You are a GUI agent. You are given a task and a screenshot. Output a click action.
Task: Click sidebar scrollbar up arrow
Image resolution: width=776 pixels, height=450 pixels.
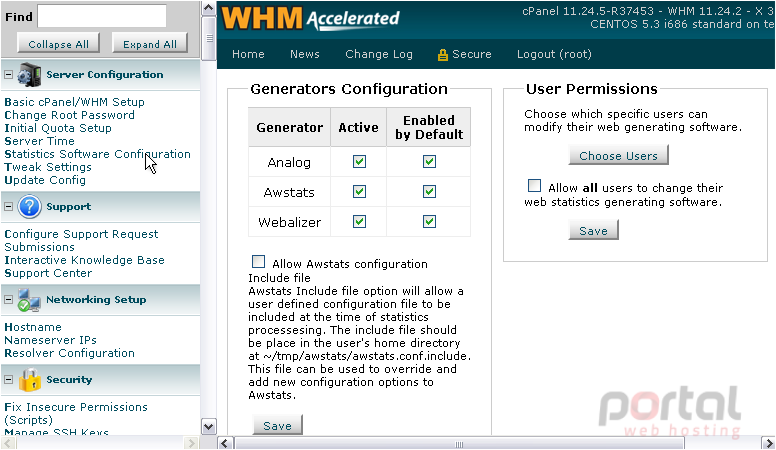coord(209,8)
